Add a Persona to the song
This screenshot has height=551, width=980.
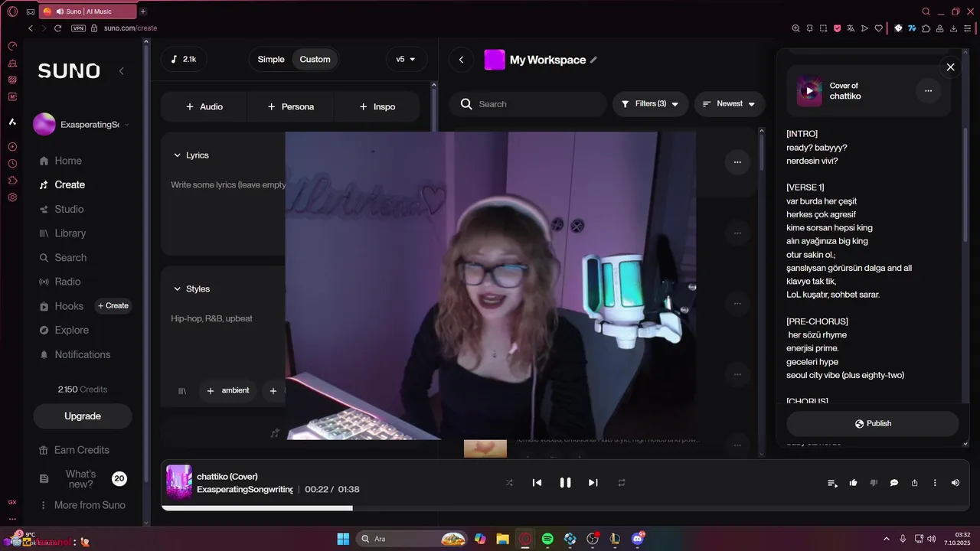[x=290, y=107]
